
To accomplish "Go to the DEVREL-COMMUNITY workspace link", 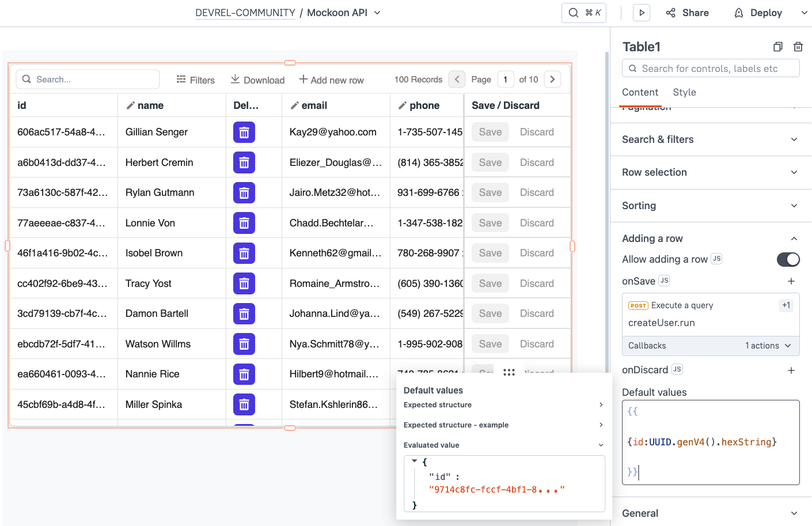I will pyautogui.click(x=245, y=13).
